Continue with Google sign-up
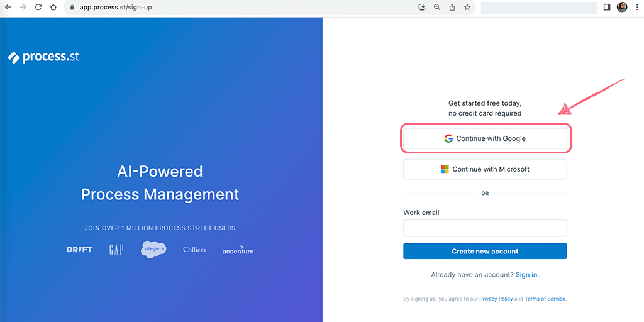Viewport: 644px width, 322px height. pyautogui.click(x=485, y=138)
